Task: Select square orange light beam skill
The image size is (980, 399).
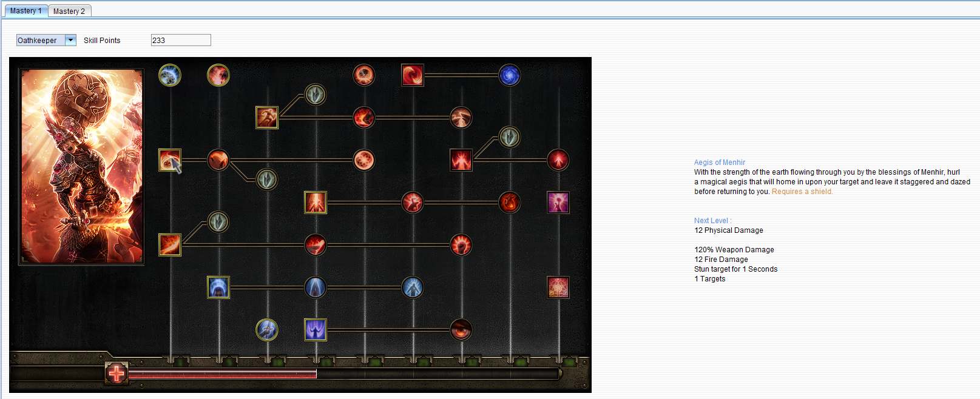Action: click(x=316, y=203)
